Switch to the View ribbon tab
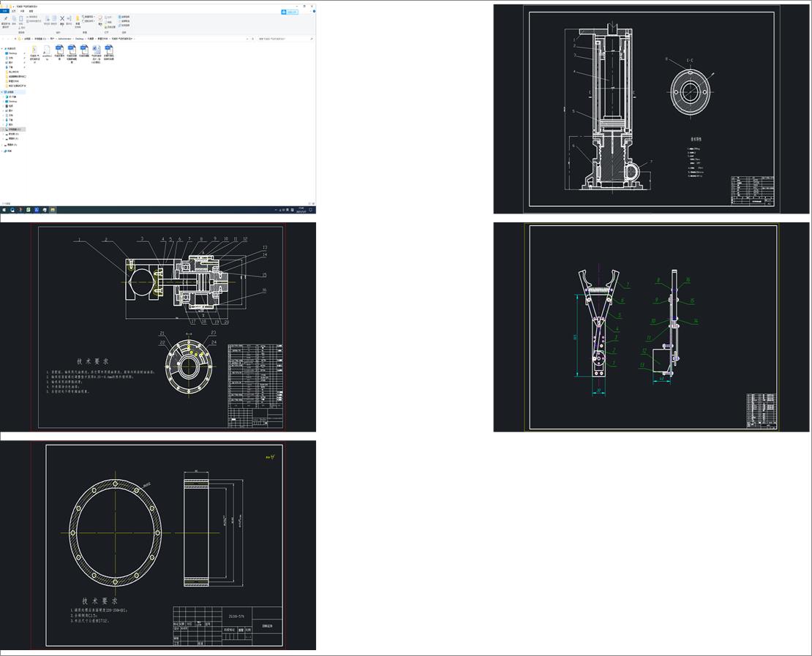Image resolution: width=812 pixels, height=656 pixels. tap(31, 11)
